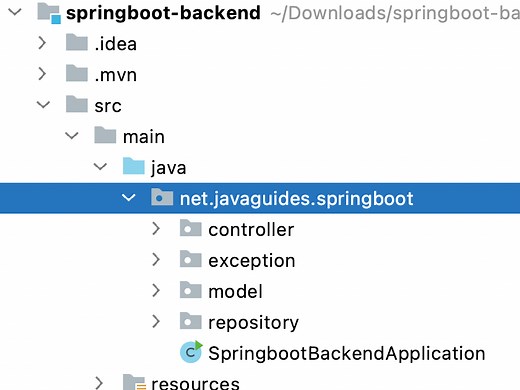
Task: Collapse the src folder chevron
Action: click(x=43, y=105)
